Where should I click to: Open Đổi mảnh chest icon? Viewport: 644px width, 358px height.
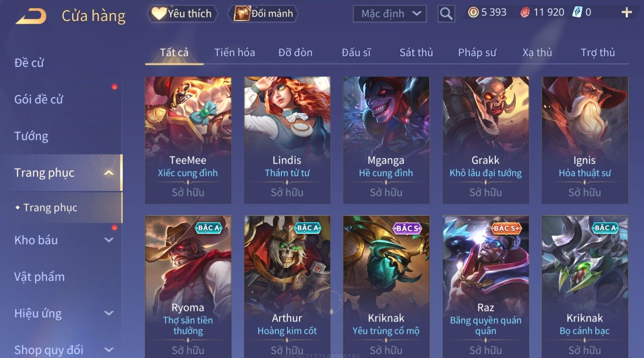point(242,14)
